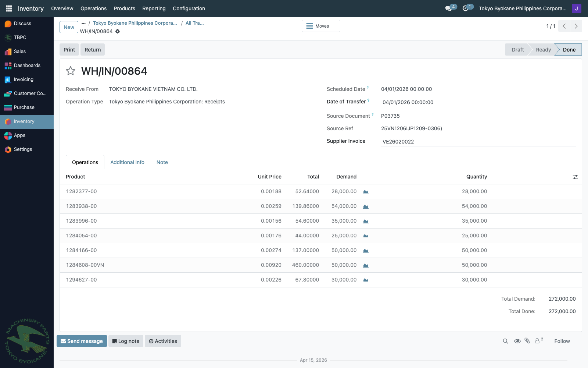
Task: Edit the Date of Transfer field
Action: coord(478,102)
